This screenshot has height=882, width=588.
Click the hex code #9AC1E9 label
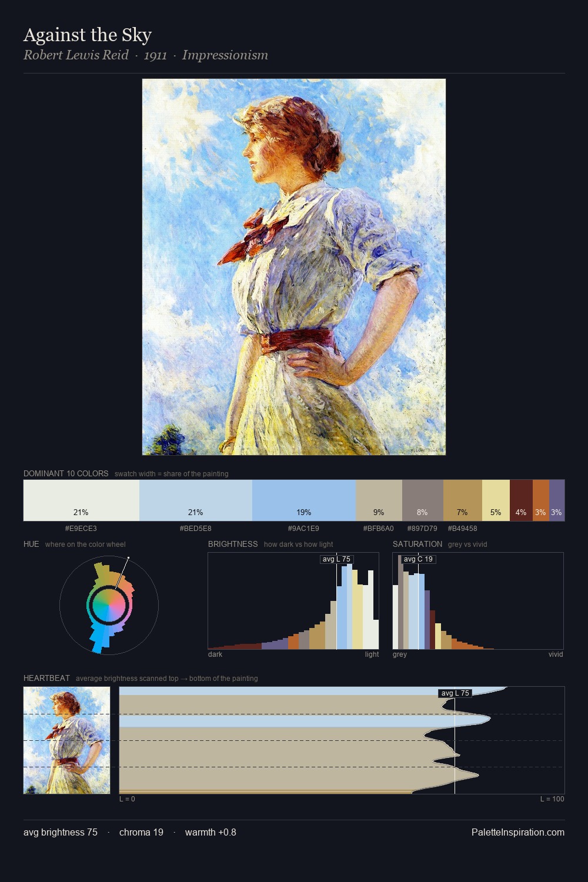click(303, 529)
